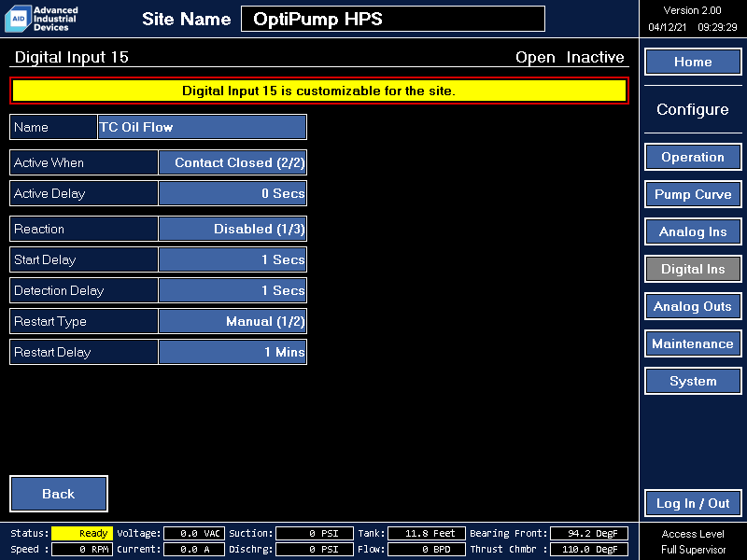Image resolution: width=747 pixels, height=560 pixels.
Task: Click the Bearing Front 94.2 DegF readout
Action: point(589,533)
